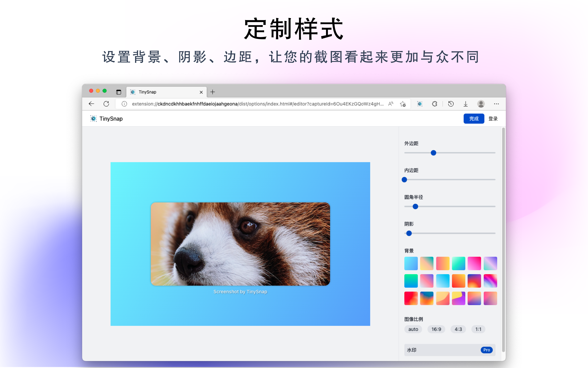Click the Screenshot by TinySnap caption

tap(240, 292)
